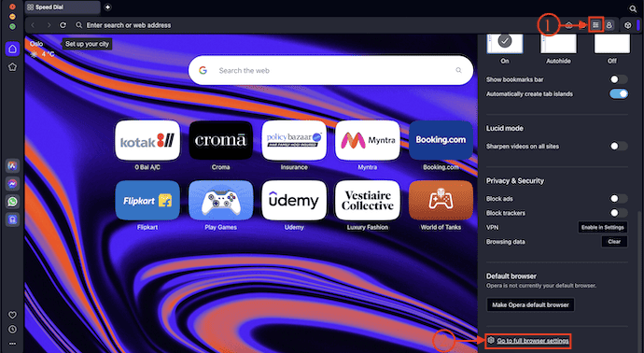The image size is (644, 353).
Task: Click the reload page icon
Action: [63, 25]
